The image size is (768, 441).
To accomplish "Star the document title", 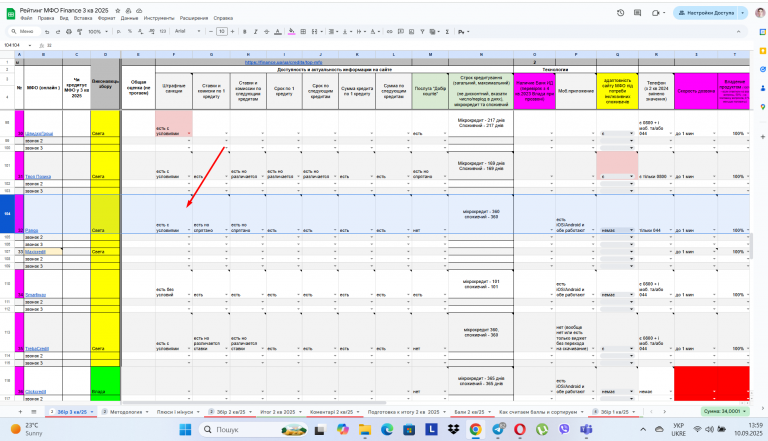I will point(118,10).
